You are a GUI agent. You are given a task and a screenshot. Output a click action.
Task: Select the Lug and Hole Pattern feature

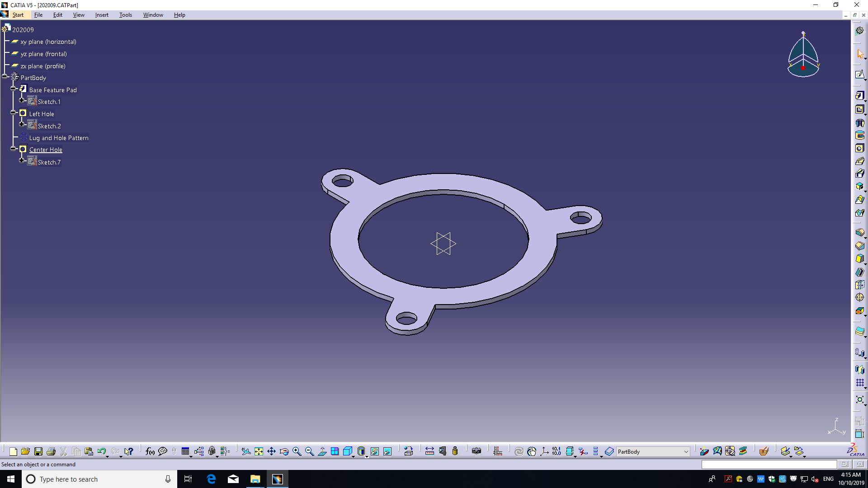(x=59, y=138)
